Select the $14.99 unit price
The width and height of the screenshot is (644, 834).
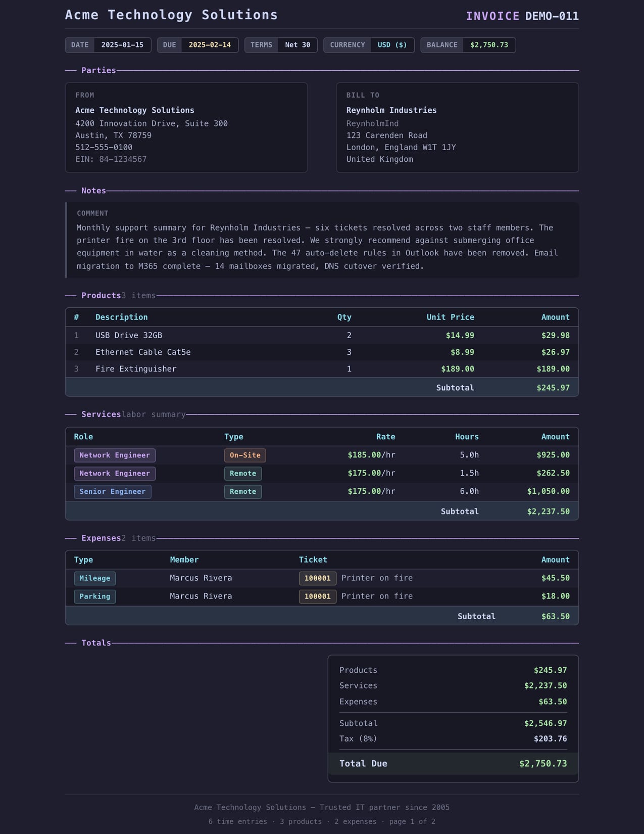click(x=460, y=336)
